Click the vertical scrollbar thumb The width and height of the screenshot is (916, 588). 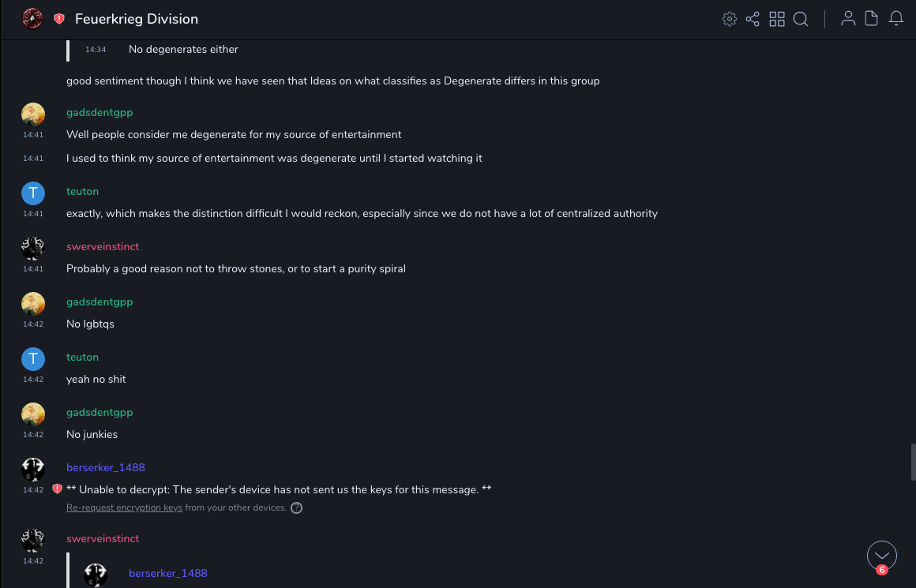coord(913,462)
